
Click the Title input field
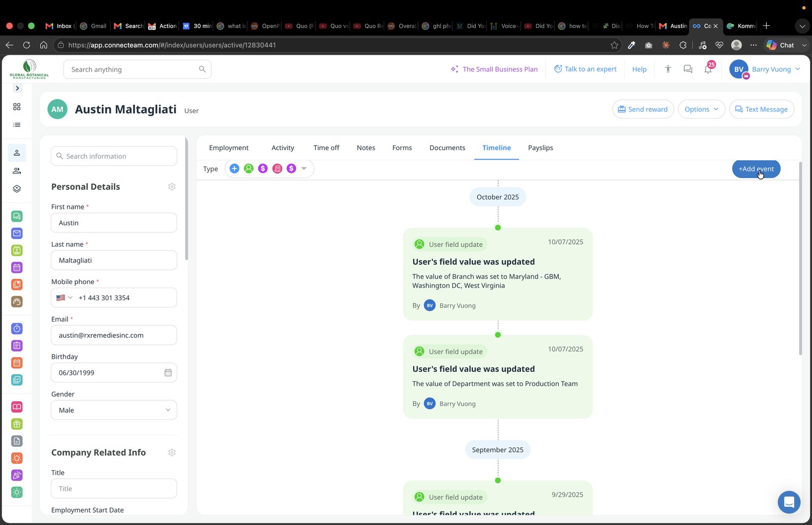tap(114, 488)
